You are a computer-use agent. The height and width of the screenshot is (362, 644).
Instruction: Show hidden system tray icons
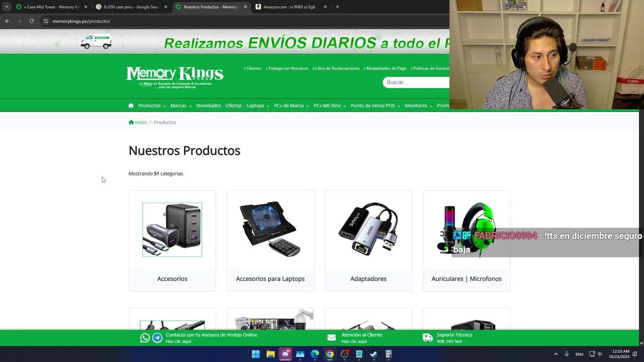556,354
